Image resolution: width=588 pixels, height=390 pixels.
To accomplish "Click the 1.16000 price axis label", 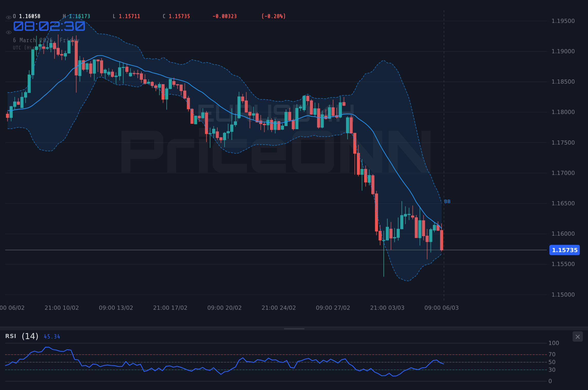I will pyautogui.click(x=563, y=234).
